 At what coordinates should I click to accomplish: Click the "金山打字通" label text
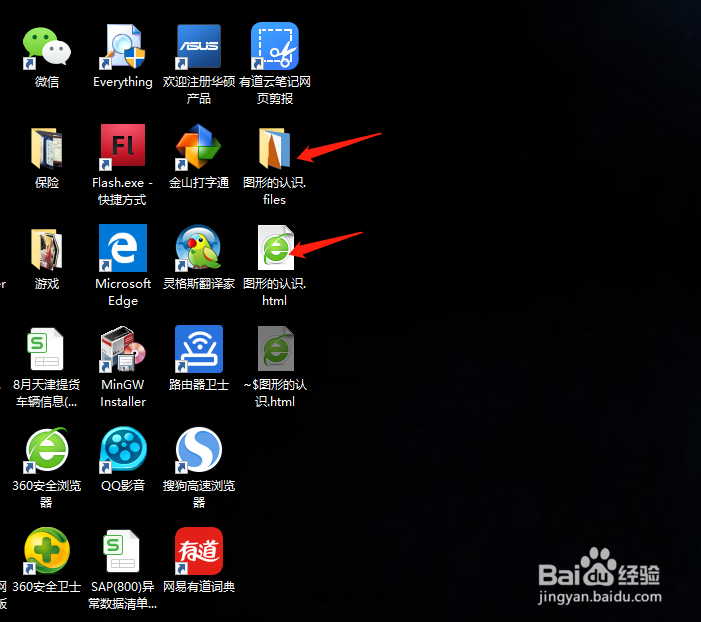pos(198,182)
